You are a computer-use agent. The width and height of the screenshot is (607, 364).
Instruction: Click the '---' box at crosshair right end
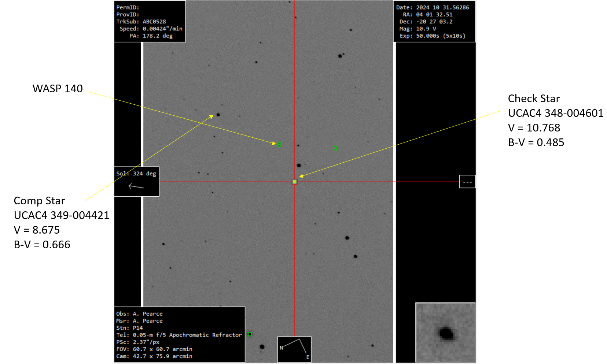(x=467, y=182)
